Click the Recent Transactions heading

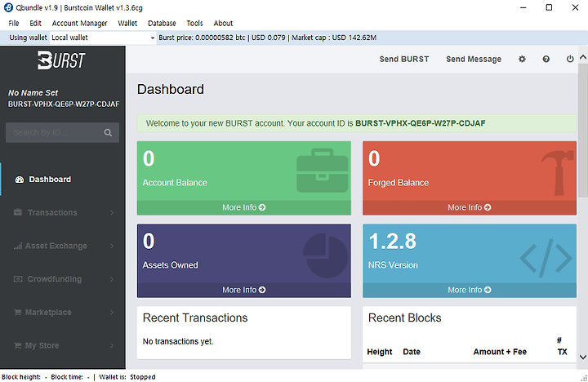tap(195, 318)
